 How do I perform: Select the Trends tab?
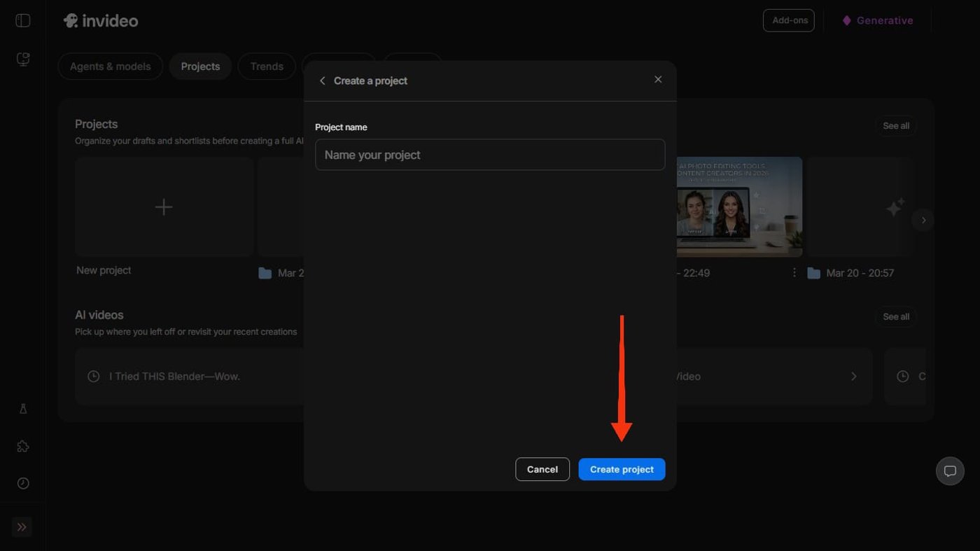pyautogui.click(x=267, y=67)
